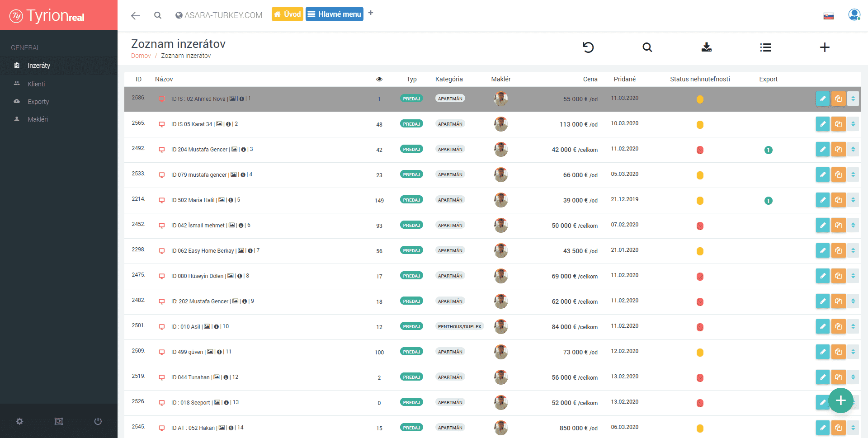The width and height of the screenshot is (868, 438).
Task: Click broker avatar for listing 2501
Action: [500, 326]
